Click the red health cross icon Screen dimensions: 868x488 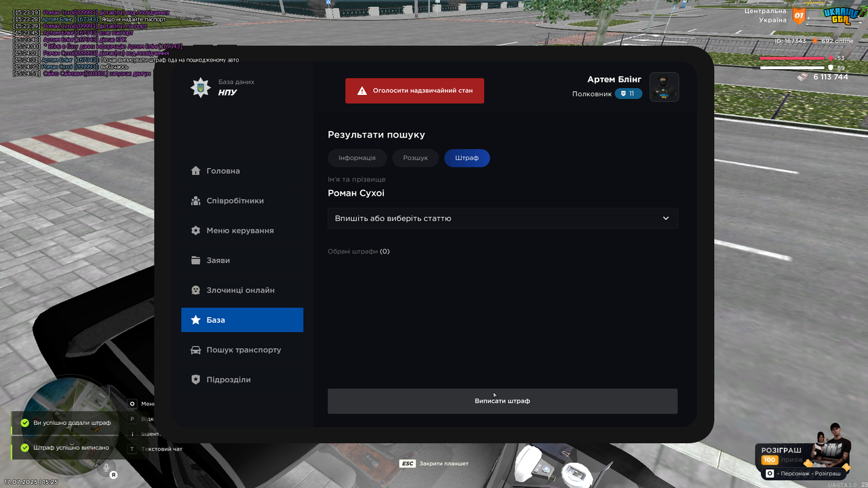coord(831,58)
